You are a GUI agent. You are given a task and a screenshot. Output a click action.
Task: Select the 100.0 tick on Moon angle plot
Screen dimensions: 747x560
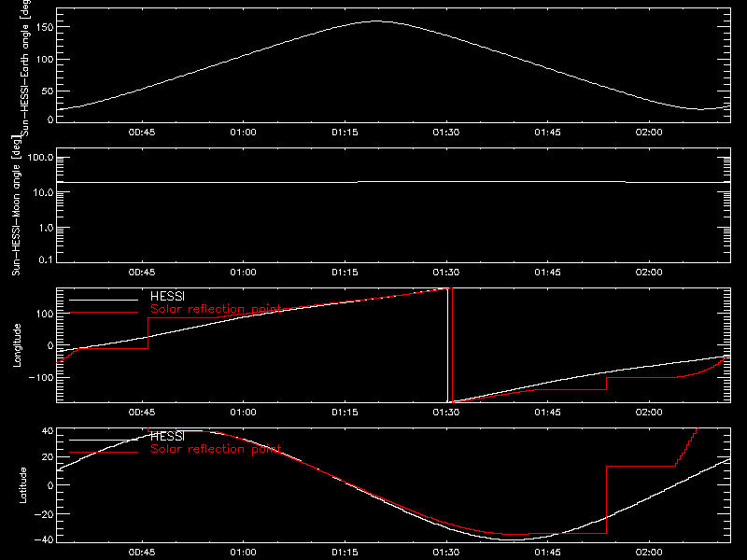pos(40,158)
